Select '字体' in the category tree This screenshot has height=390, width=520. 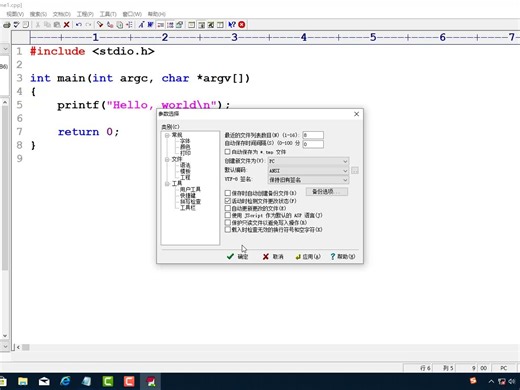point(185,141)
